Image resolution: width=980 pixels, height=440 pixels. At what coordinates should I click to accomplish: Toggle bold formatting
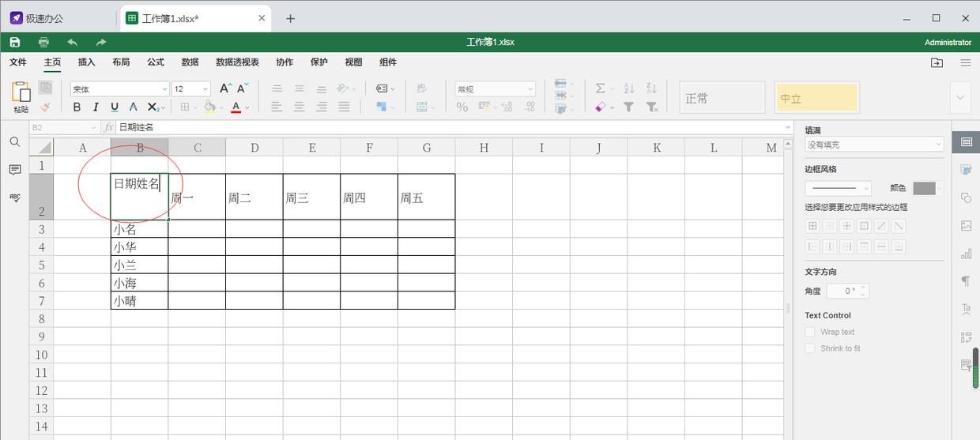point(77,107)
